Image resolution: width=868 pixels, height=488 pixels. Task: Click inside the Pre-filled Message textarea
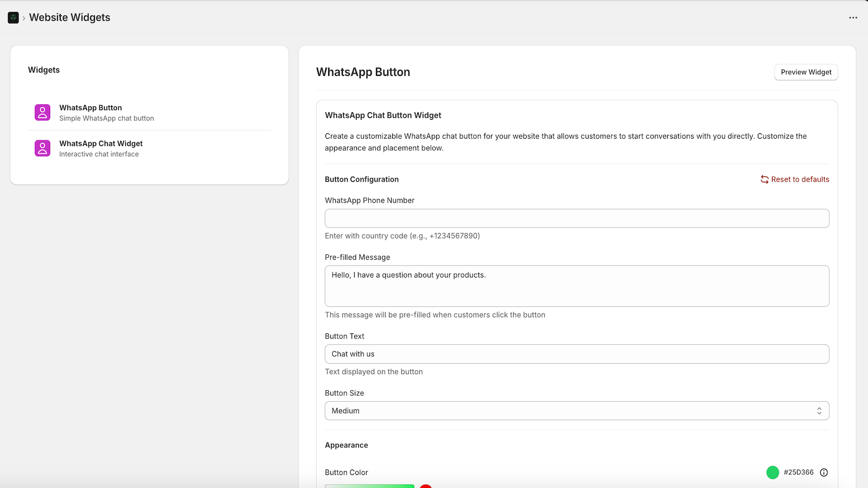(x=577, y=286)
